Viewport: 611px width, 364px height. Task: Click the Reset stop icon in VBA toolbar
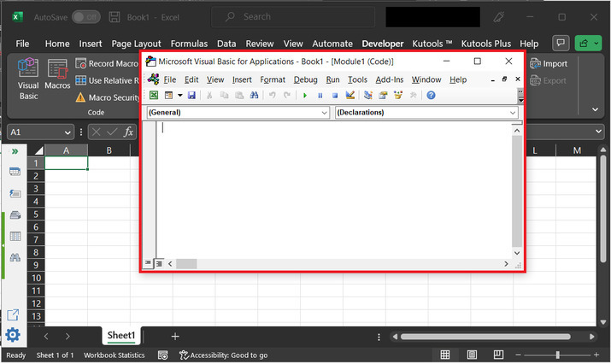pos(335,96)
